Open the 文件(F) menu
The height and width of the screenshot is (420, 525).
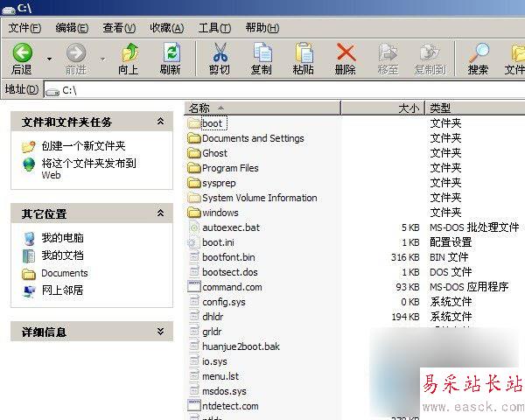point(24,28)
